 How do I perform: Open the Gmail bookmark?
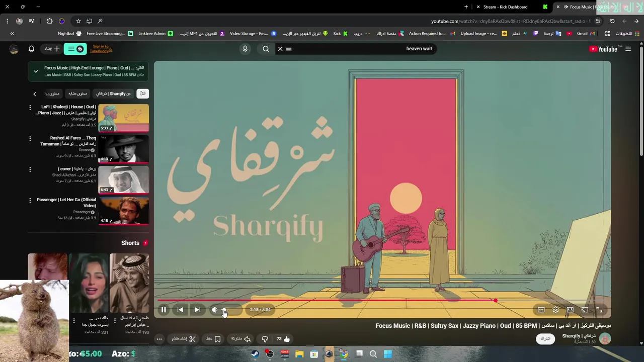[x=586, y=34]
